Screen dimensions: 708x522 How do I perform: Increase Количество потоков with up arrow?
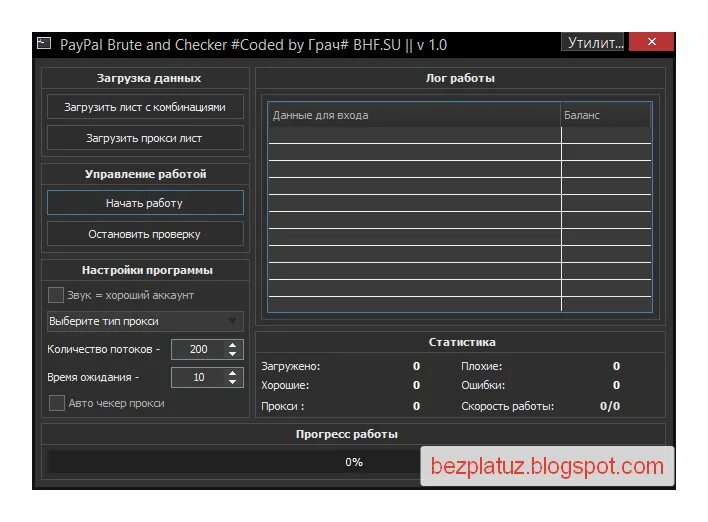click(233, 345)
